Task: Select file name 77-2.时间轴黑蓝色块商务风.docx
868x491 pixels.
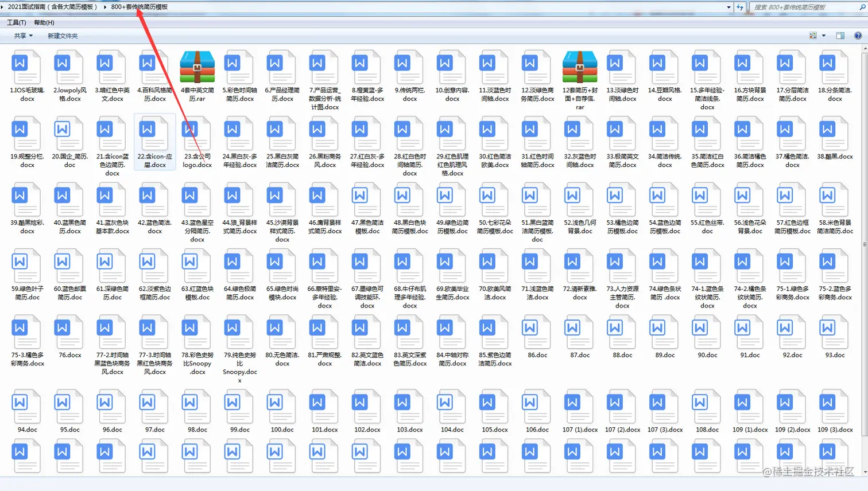Action: [x=113, y=363]
